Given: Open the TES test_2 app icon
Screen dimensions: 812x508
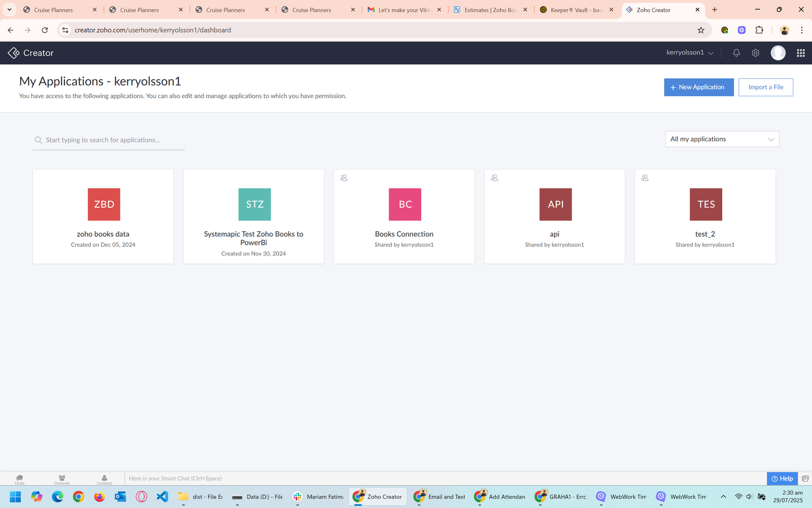Looking at the screenshot, I should click(706, 204).
